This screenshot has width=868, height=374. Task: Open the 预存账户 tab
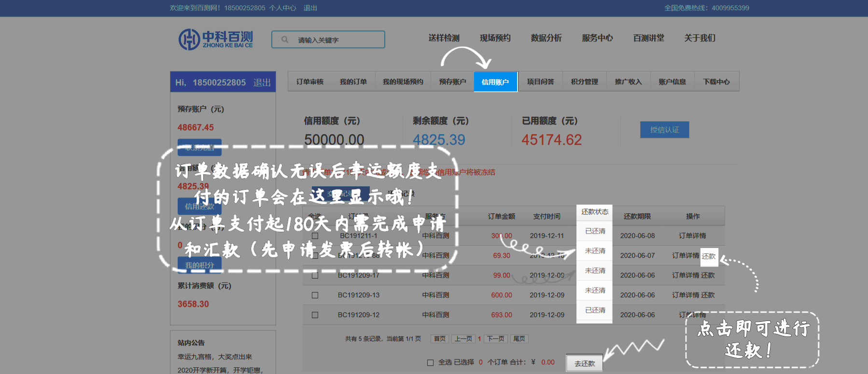(452, 82)
